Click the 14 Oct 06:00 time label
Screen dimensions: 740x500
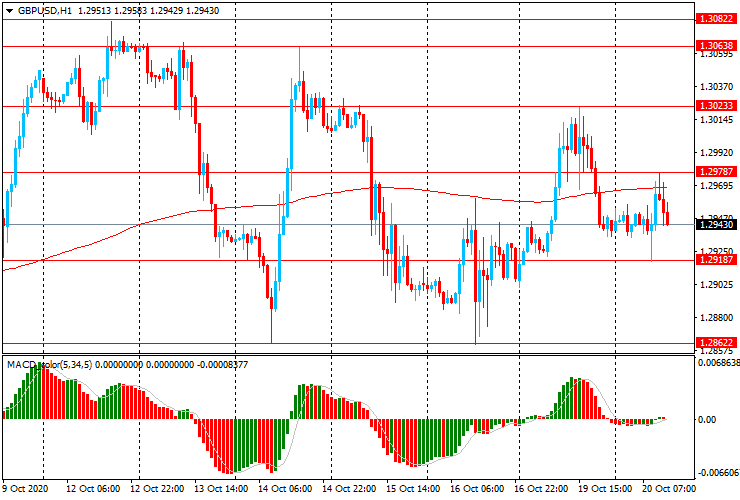click(285, 489)
